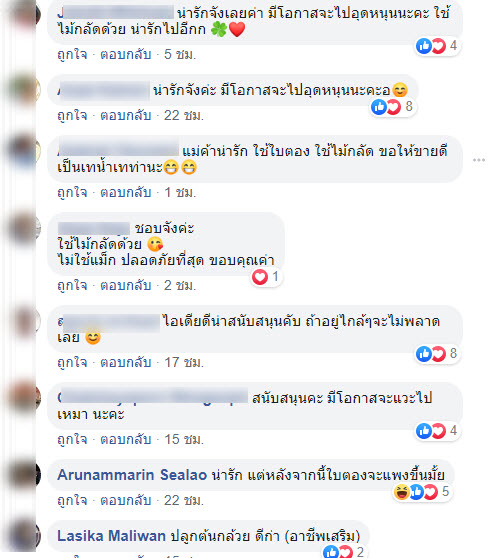Like the comment posted 1 ชม. ago
This screenshot has height=558, width=493.
coord(72,193)
